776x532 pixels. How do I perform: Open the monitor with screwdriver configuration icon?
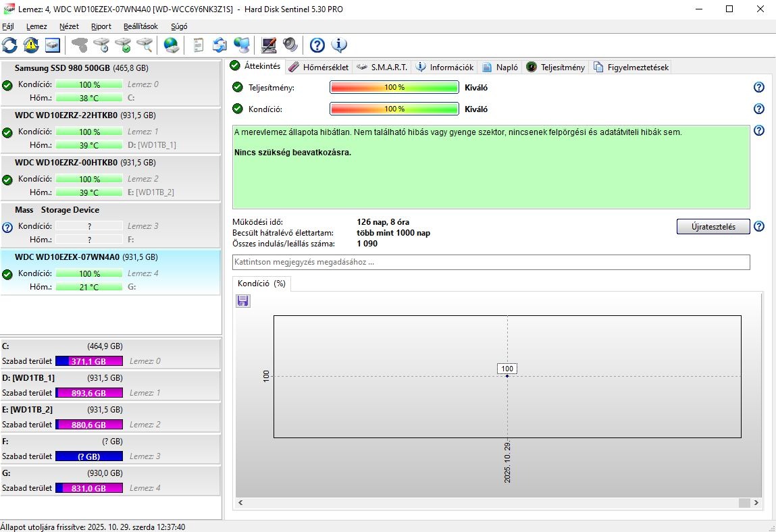269,45
